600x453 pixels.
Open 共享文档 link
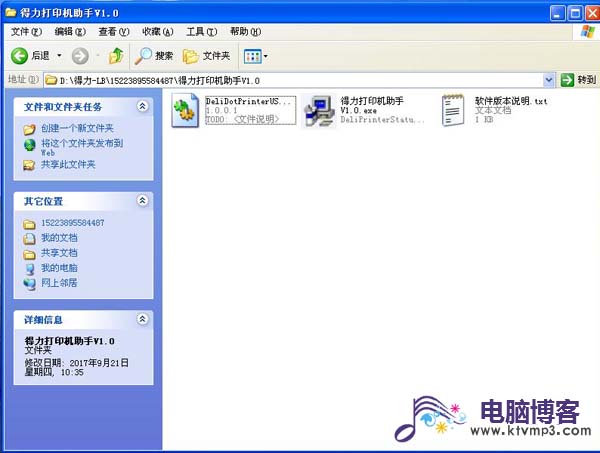[59, 253]
